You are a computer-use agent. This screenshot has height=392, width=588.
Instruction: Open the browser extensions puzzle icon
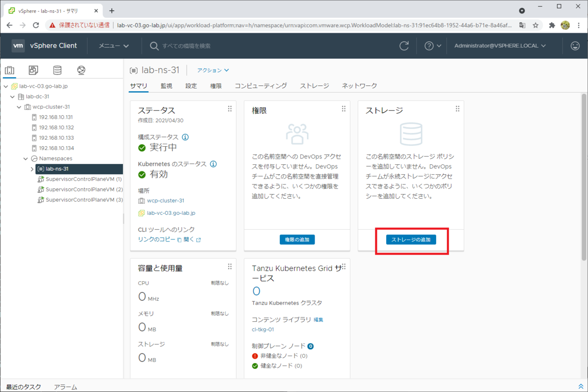tap(552, 25)
